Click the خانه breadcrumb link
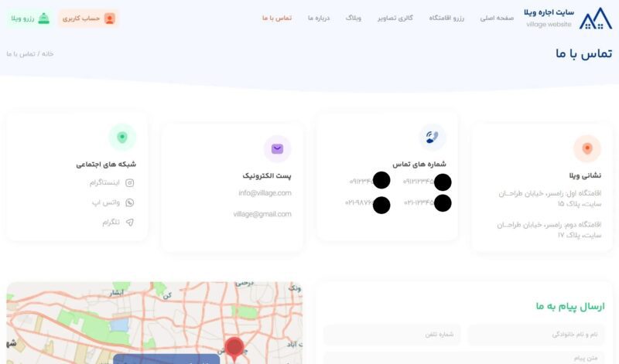This screenshot has width=619, height=364. pos(47,54)
